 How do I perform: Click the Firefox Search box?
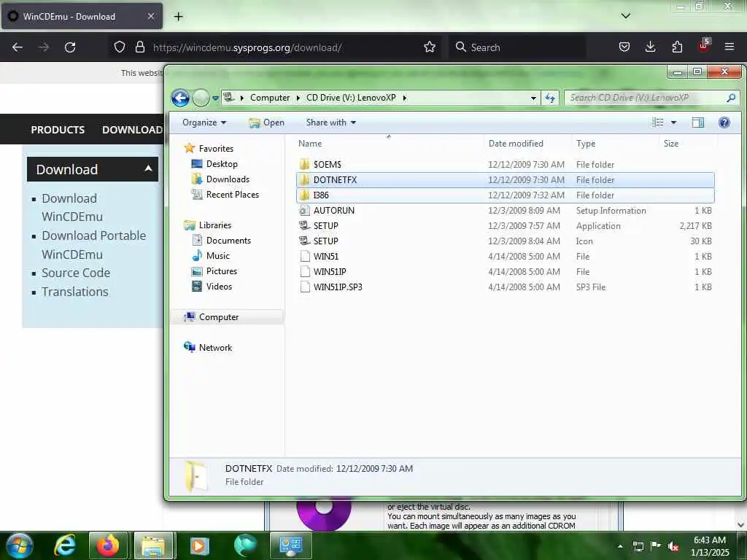[x=517, y=47]
